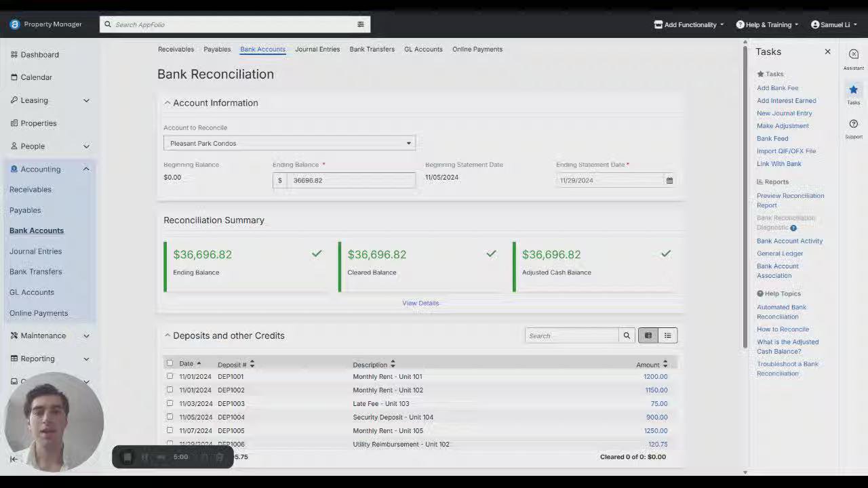
Task: Collapse the Deposits and other Credits section
Action: (167, 335)
